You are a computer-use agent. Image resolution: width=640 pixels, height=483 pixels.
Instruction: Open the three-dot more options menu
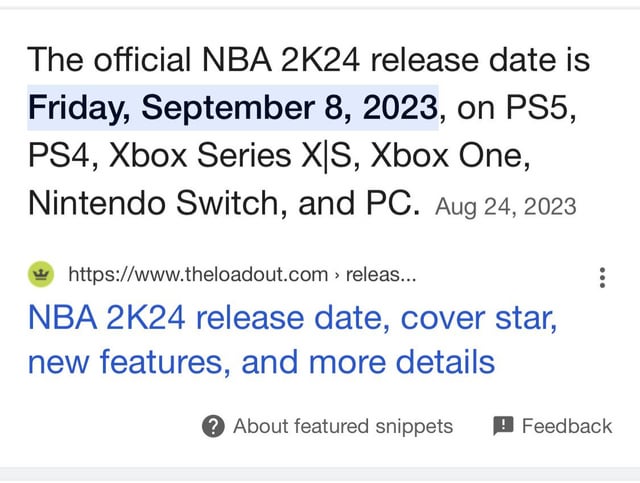601,276
